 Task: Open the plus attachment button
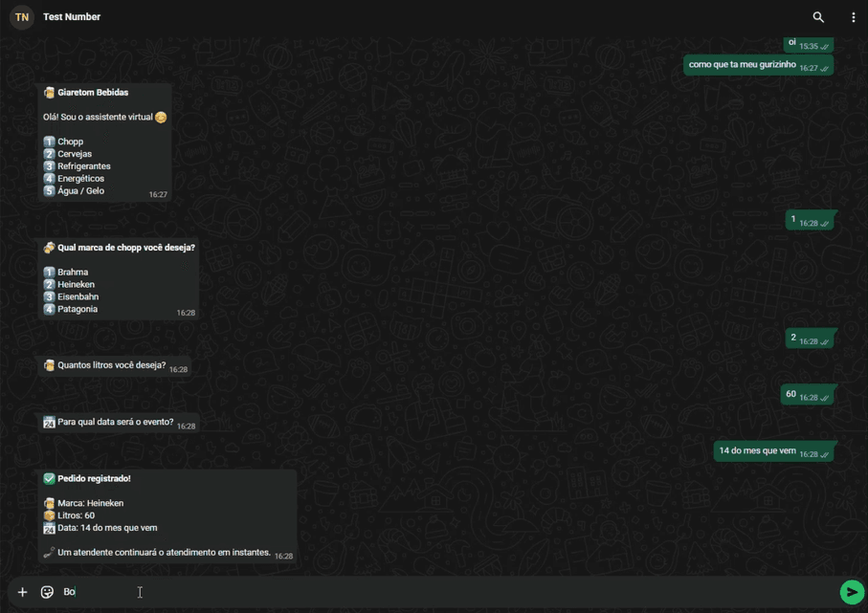[x=22, y=593]
